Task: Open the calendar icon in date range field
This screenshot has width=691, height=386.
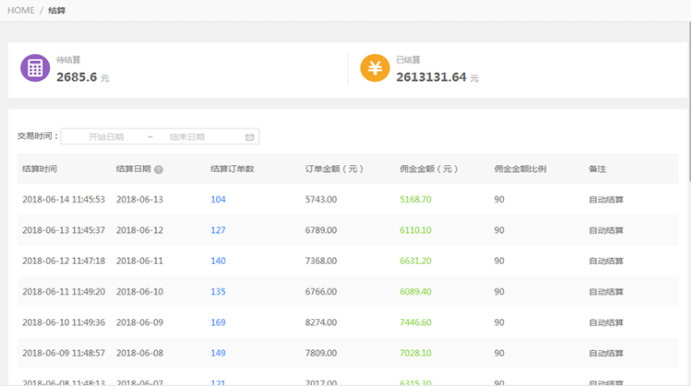Action: click(x=249, y=137)
